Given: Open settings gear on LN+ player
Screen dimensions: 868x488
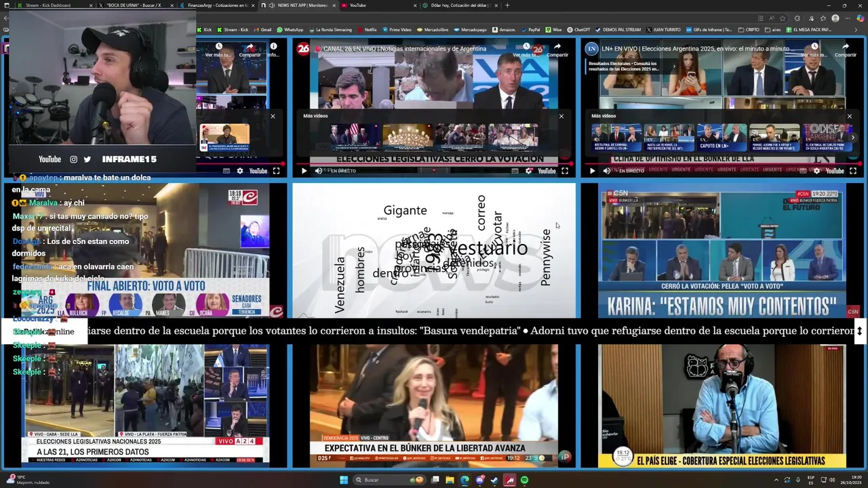Looking at the screenshot, I should [817, 171].
